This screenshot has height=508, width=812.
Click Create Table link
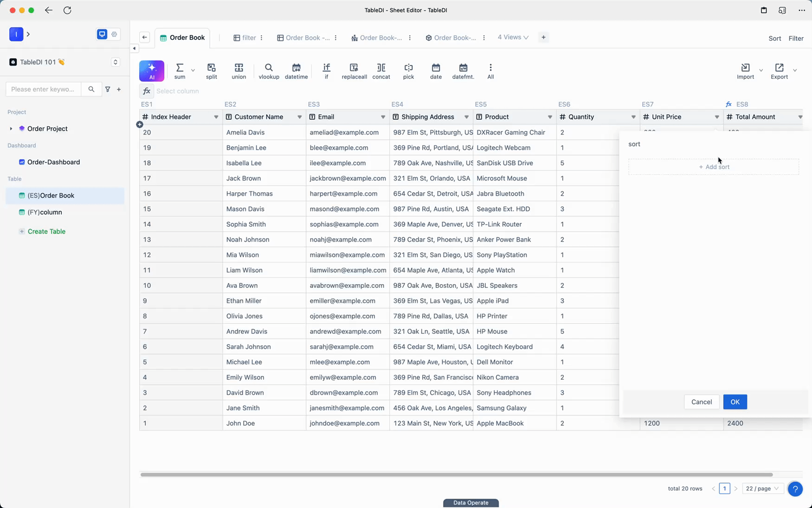pyautogui.click(x=46, y=231)
